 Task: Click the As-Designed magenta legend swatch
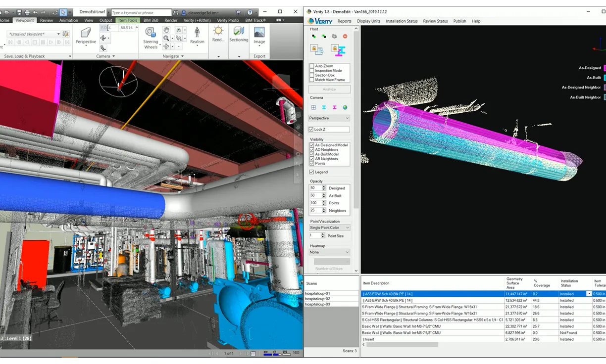pyautogui.click(x=605, y=68)
